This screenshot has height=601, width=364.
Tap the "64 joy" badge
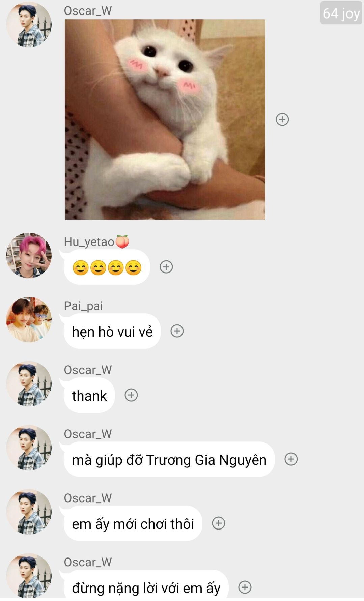pyautogui.click(x=341, y=13)
